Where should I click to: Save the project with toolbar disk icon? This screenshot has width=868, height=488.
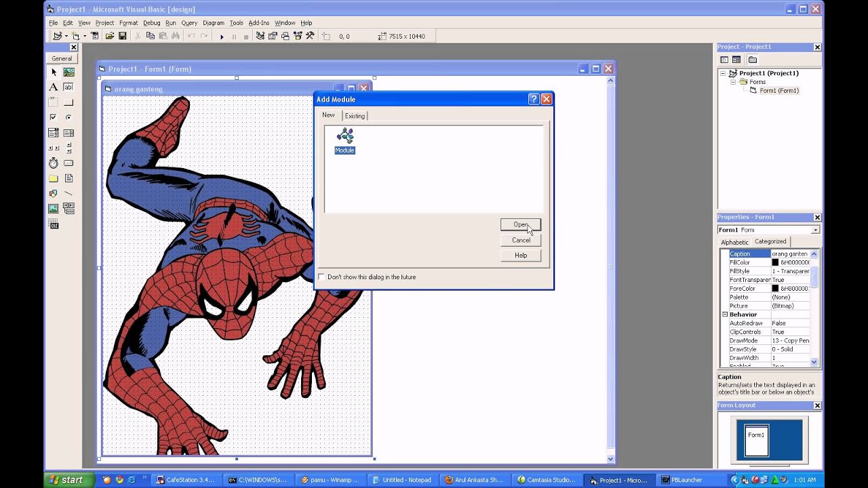[123, 36]
